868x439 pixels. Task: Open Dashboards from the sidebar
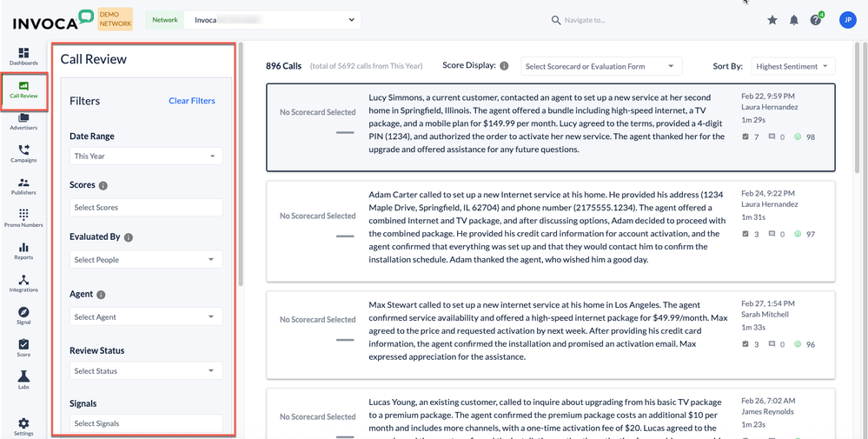click(x=23, y=57)
